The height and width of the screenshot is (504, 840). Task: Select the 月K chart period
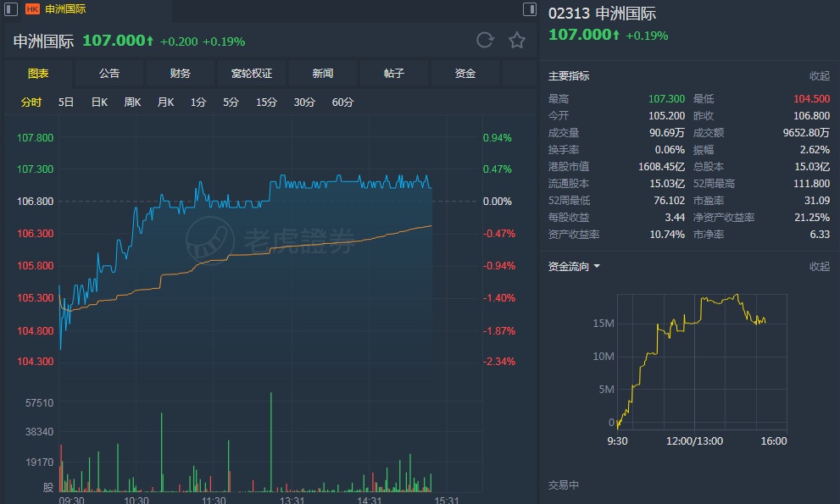tap(165, 102)
